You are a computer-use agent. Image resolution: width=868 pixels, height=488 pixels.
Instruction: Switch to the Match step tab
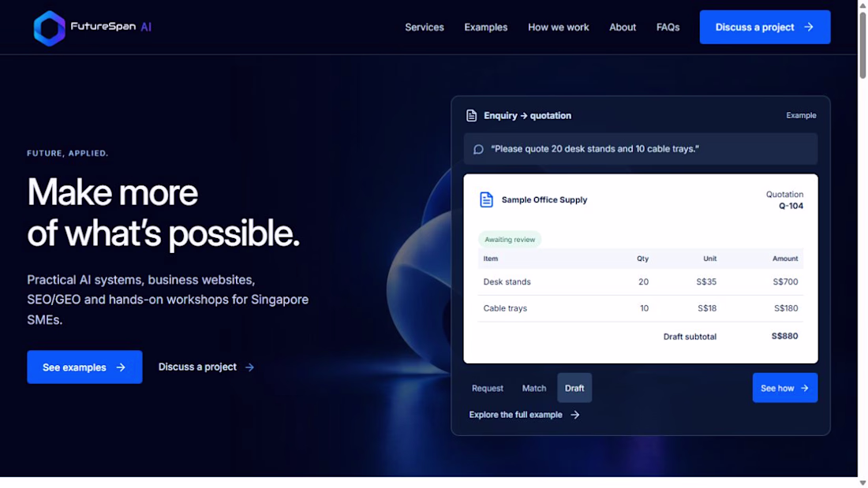(x=534, y=389)
